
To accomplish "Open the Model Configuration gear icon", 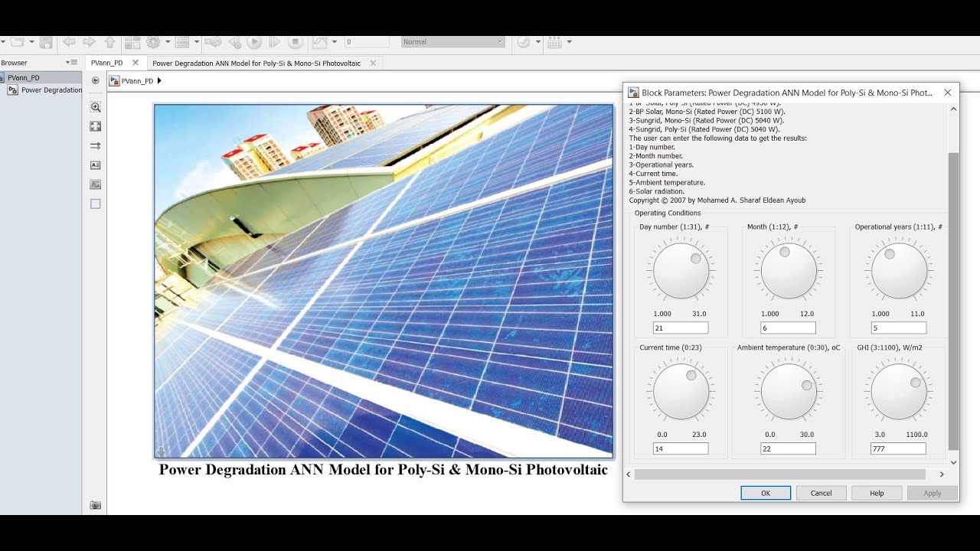I will tap(153, 42).
